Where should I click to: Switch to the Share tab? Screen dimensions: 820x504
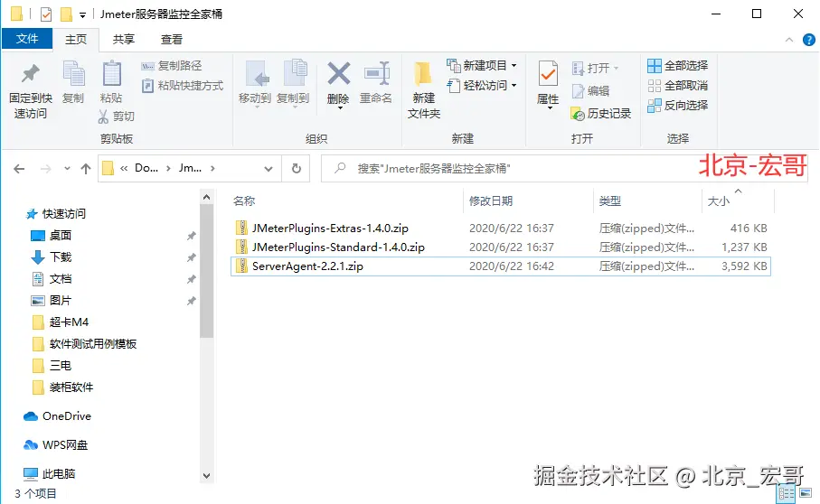[124, 39]
